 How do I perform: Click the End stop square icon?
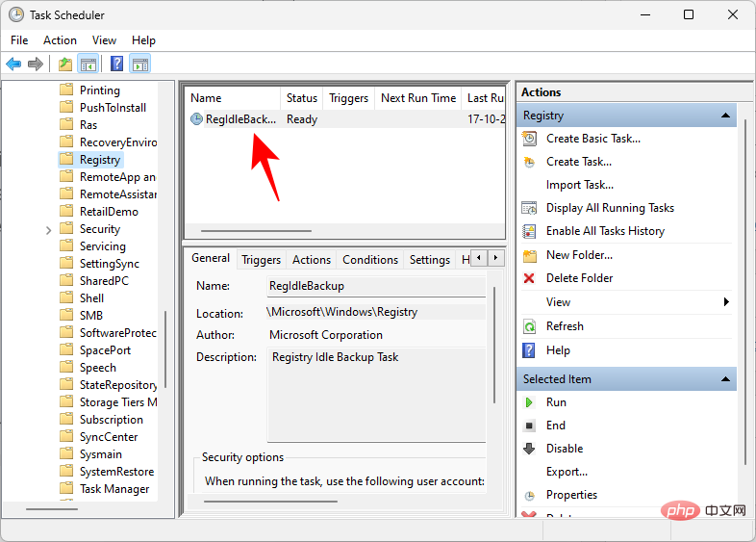tap(529, 426)
